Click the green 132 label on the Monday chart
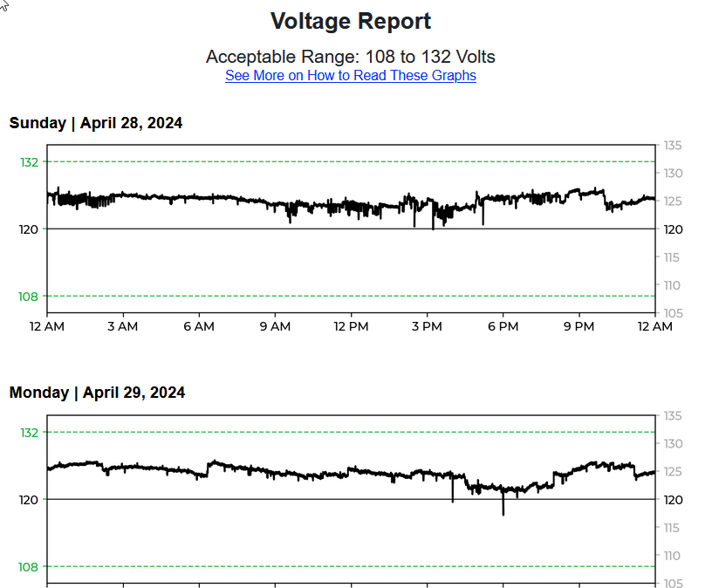Image resolution: width=712 pixels, height=588 pixels. [x=30, y=433]
